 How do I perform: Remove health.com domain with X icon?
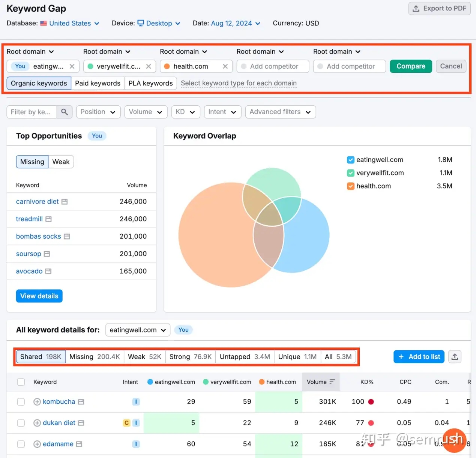225,66
